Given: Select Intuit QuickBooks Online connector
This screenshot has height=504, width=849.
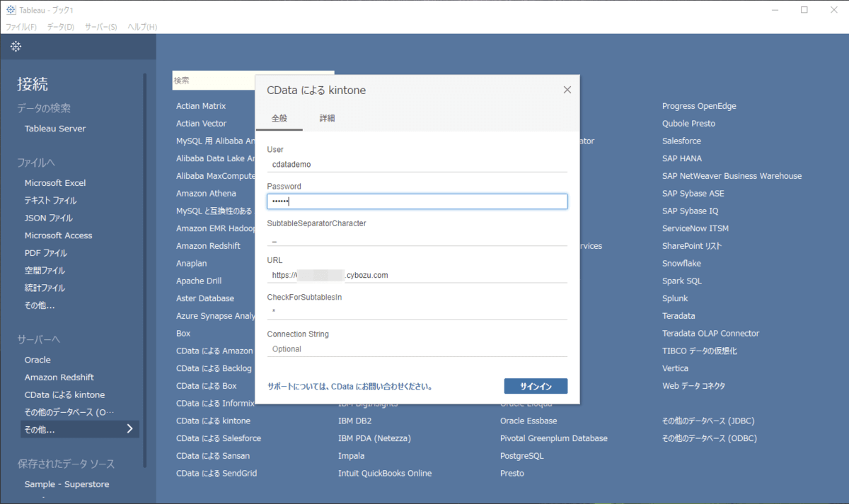Looking at the screenshot, I should pos(385,474).
